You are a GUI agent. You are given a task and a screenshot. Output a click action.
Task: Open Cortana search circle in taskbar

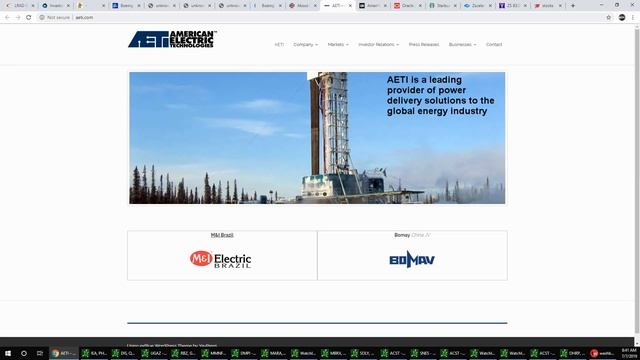tap(24, 353)
